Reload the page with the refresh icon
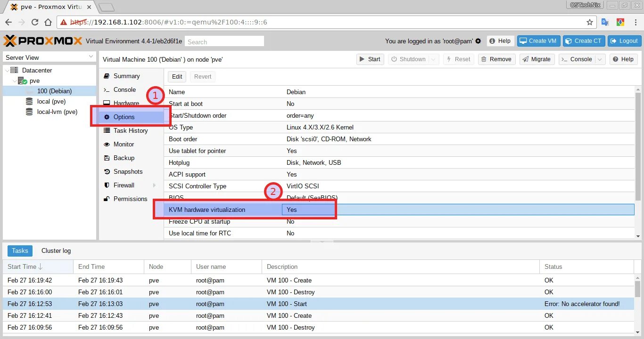This screenshot has height=339, width=644. [35, 22]
